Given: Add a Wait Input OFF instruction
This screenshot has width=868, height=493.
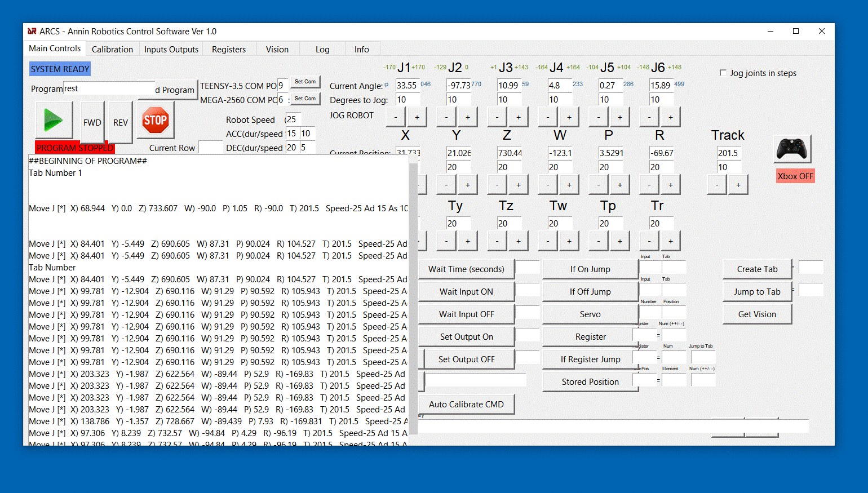Looking at the screenshot, I should 467,314.
